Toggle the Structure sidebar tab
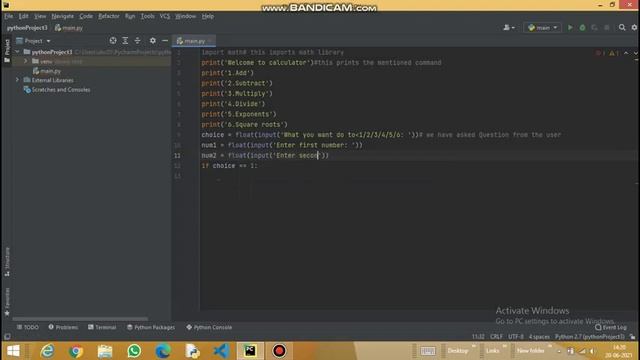The image size is (640, 360). 7,262
